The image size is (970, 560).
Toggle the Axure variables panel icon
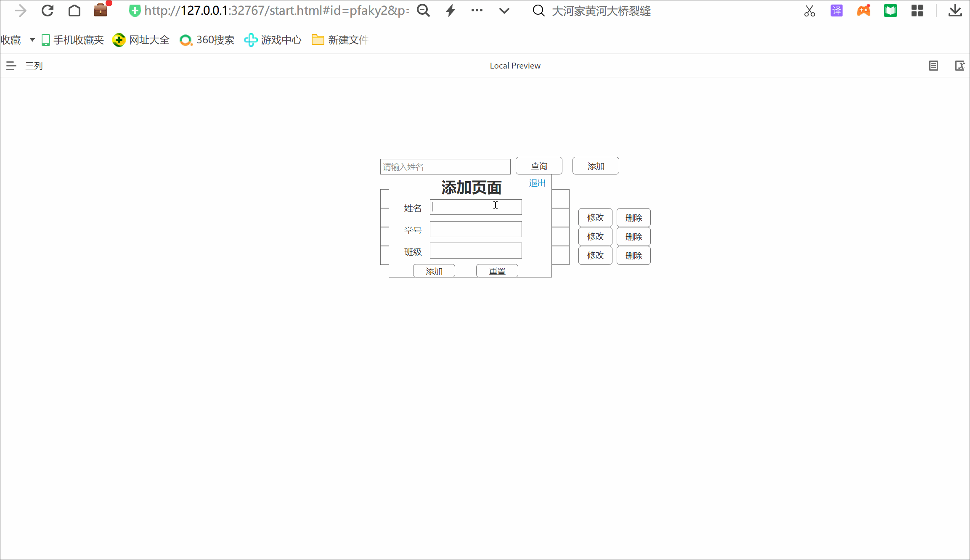pyautogui.click(x=959, y=66)
